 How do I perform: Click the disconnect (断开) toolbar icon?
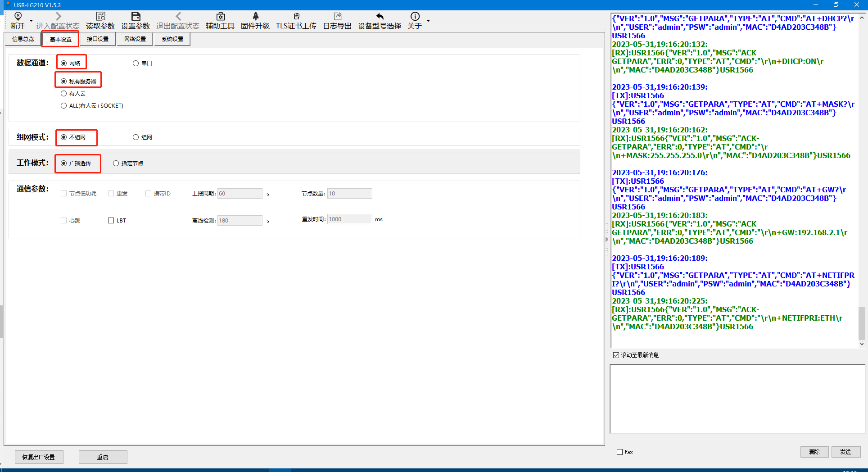pyautogui.click(x=18, y=17)
